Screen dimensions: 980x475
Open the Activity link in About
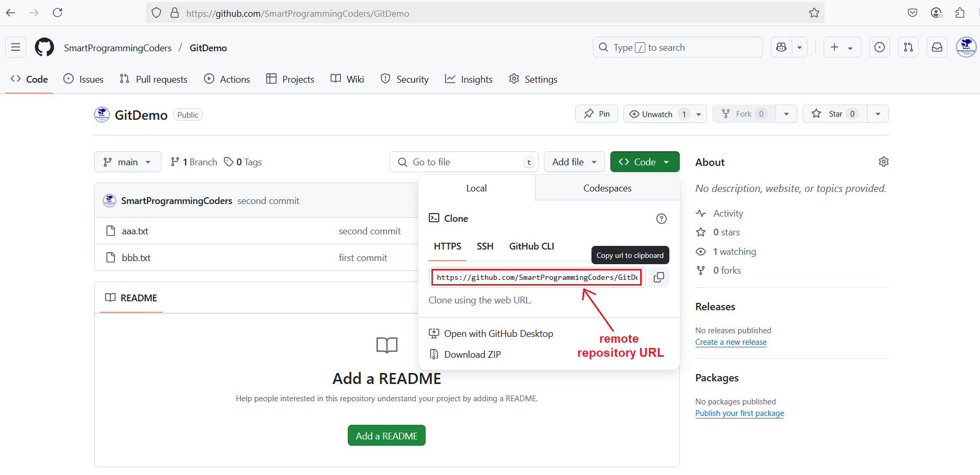tap(719, 213)
